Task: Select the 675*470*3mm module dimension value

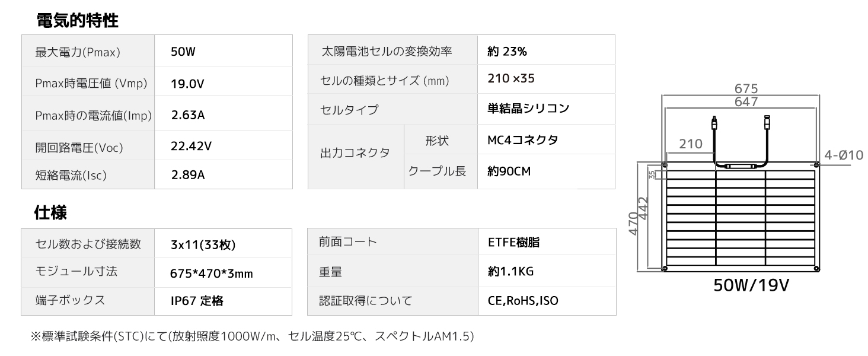Action: pyautogui.click(x=211, y=274)
